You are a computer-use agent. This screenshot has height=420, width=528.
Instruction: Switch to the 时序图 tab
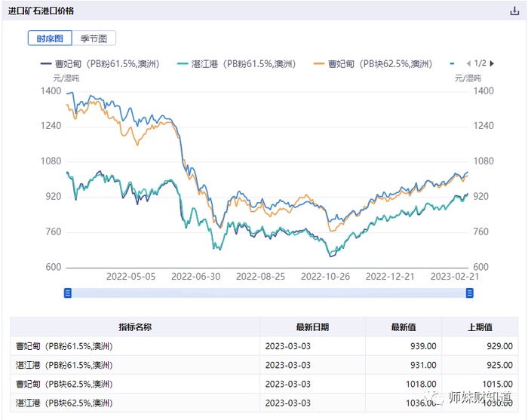pos(50,38)
